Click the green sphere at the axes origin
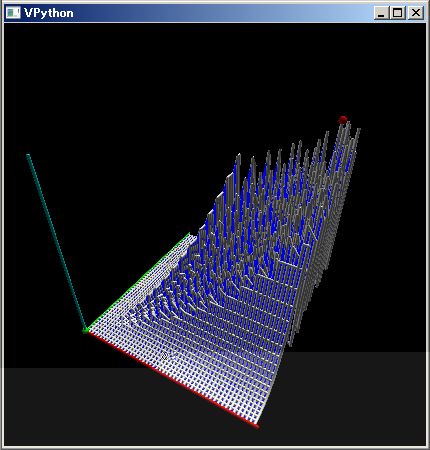Screen dimensions: 430x450 pyautogui.click(x=86, y=330)
